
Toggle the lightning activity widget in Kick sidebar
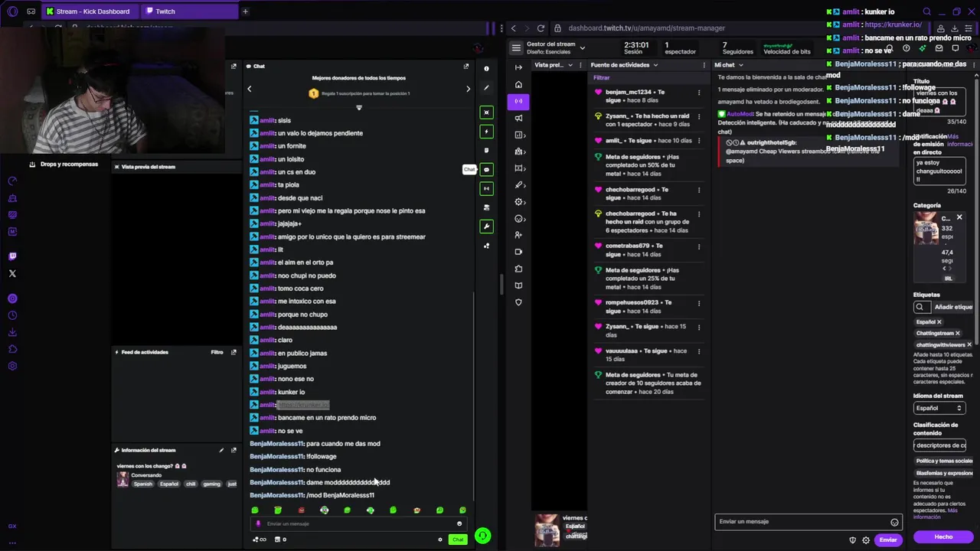pos(486,132)
